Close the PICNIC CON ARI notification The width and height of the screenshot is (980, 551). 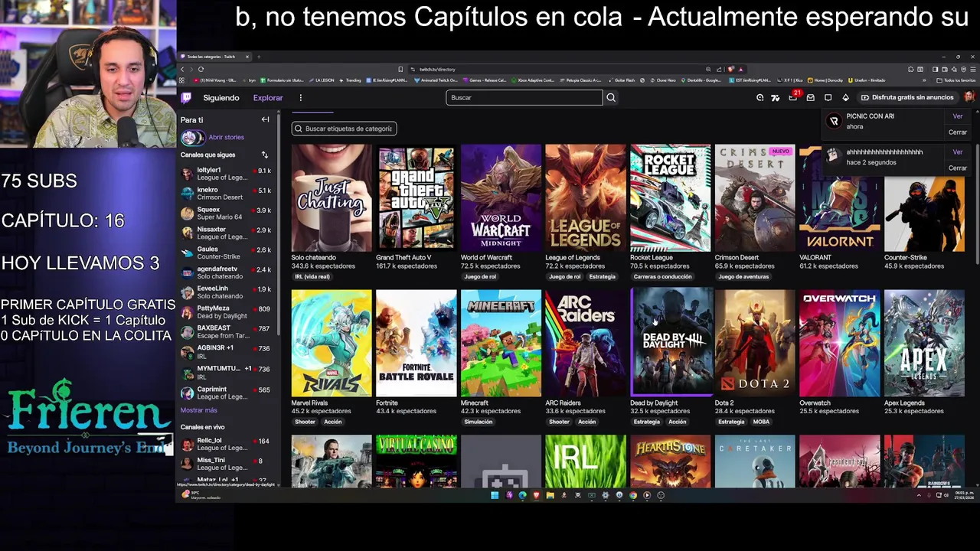point(958,132)
